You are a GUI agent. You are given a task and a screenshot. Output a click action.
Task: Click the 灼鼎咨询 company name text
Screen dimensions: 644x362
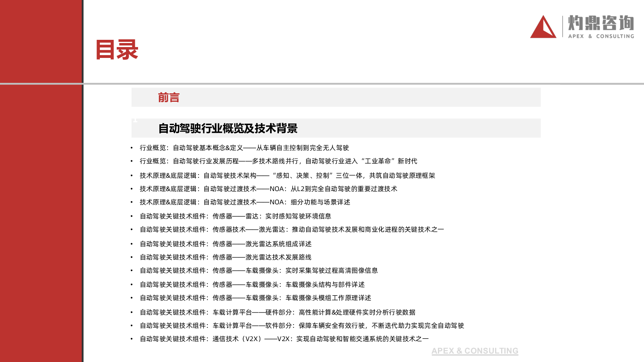click(601, 23)
